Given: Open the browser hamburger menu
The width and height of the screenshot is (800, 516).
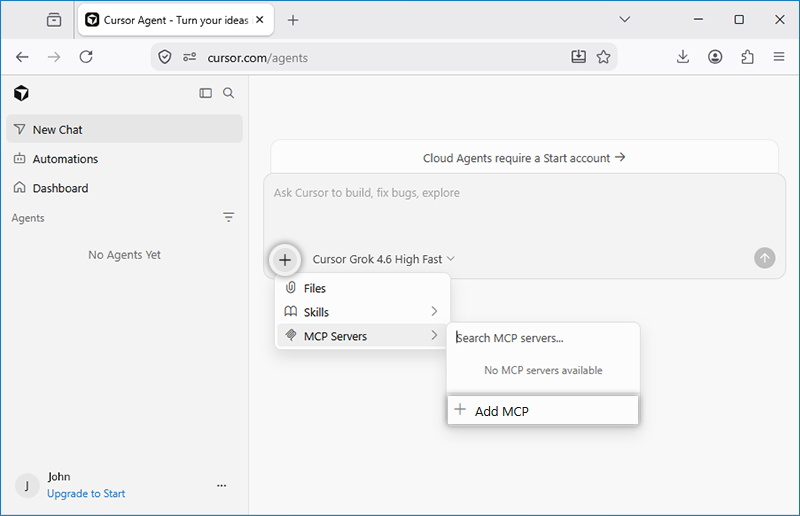Looking at the screenshot, I should (x=779, y=57).
